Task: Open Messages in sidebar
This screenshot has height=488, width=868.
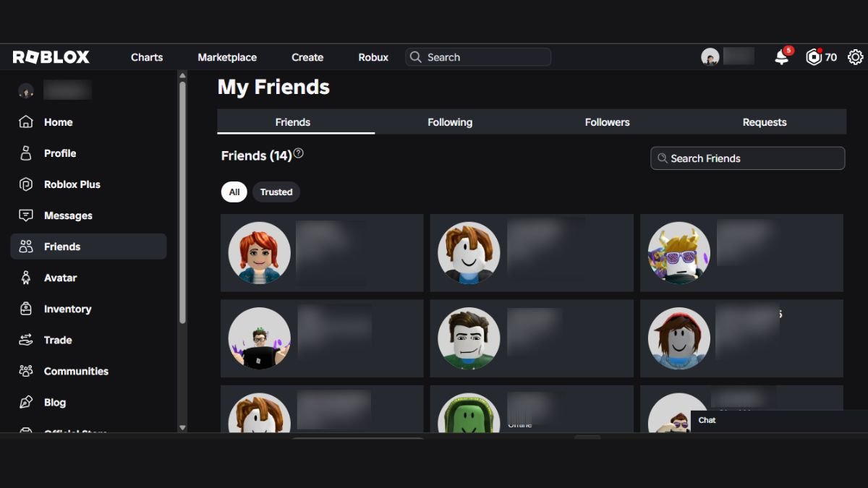Action: coord(68,215)
